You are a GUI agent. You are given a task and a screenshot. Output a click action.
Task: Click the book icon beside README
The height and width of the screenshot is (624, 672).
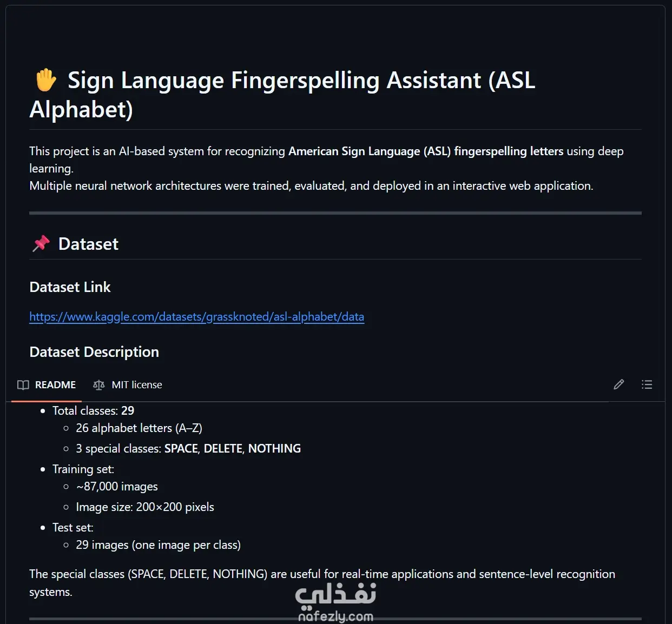tap(23, 385)
